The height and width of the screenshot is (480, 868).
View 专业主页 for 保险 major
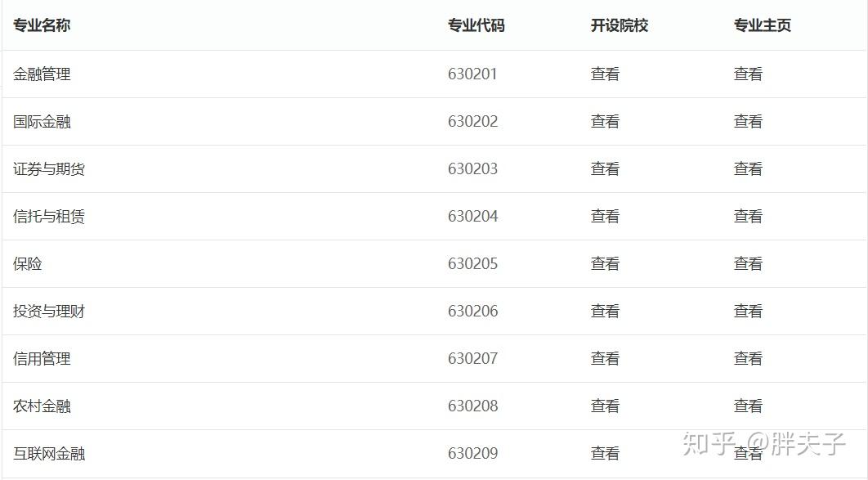pyautogui.click(x=748, y=263)
